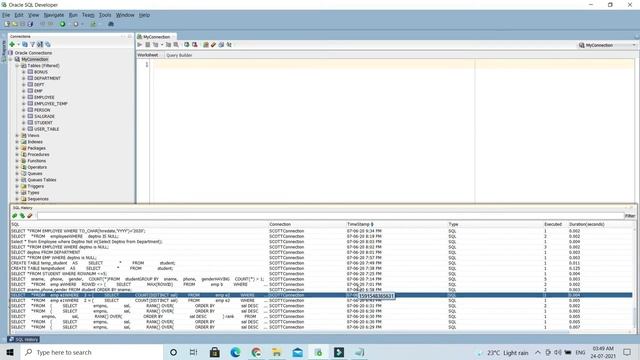640x360 pixels.
Task: Open the Navigate menu
Action: click(54, 15)
